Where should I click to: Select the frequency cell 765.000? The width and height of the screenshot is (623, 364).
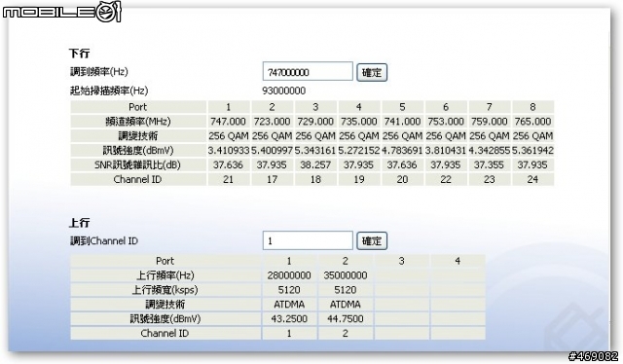pos(532,122)
